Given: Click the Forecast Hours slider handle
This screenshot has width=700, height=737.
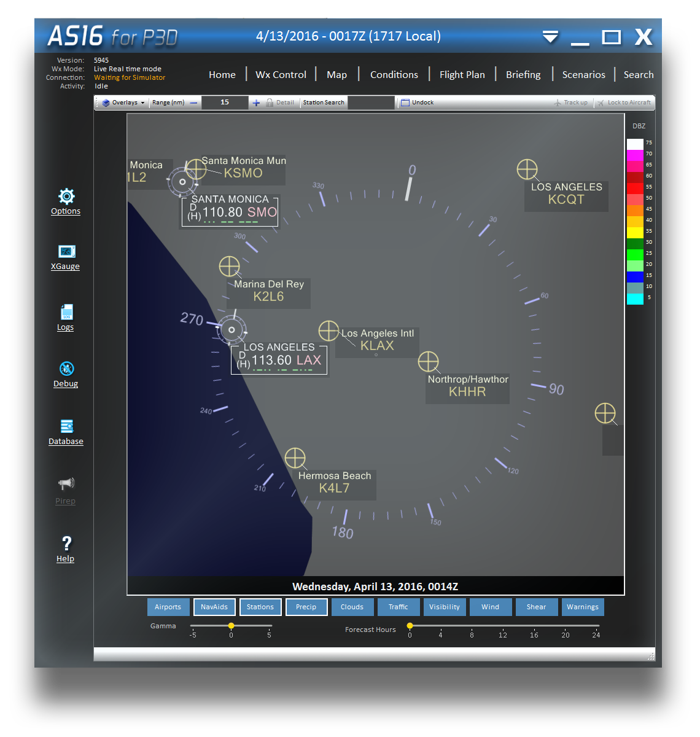Looking at the screenshot, I should (x=410, y=626).
